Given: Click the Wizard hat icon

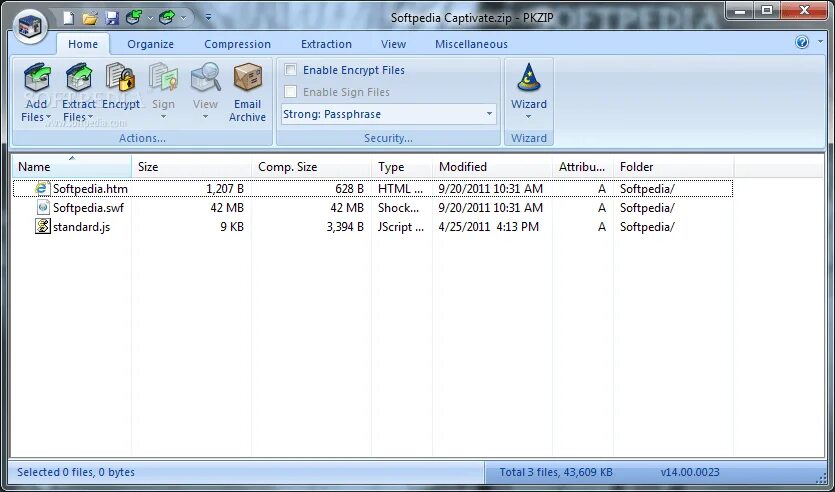Looking at the screenshot, I should pyautogui.click(x=529, y=78).
